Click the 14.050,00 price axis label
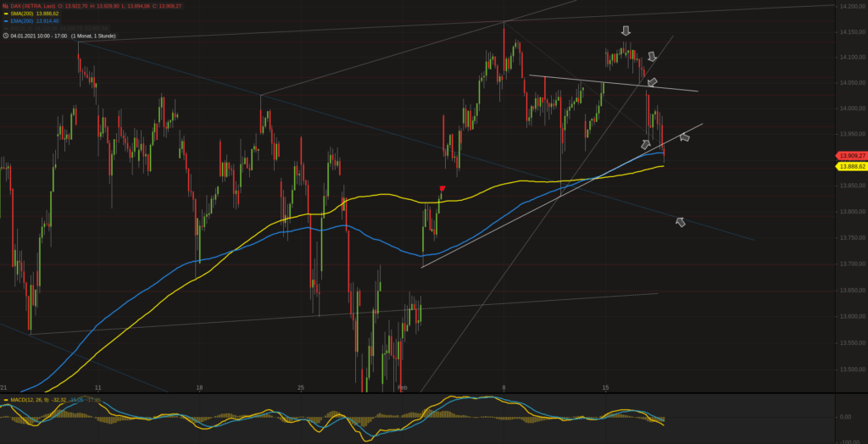Viewport: 868px width, 444px height. pos(851,83)
